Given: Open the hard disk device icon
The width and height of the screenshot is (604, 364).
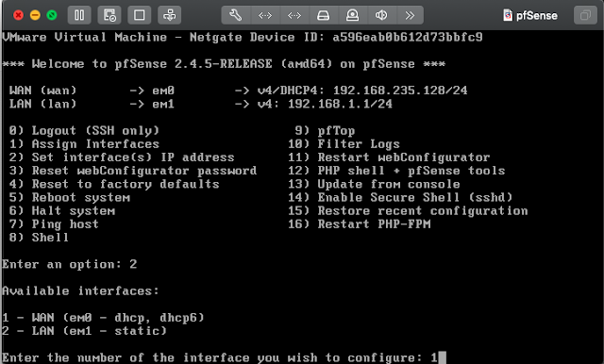Looking at the screenshot, I should (323, 15).
